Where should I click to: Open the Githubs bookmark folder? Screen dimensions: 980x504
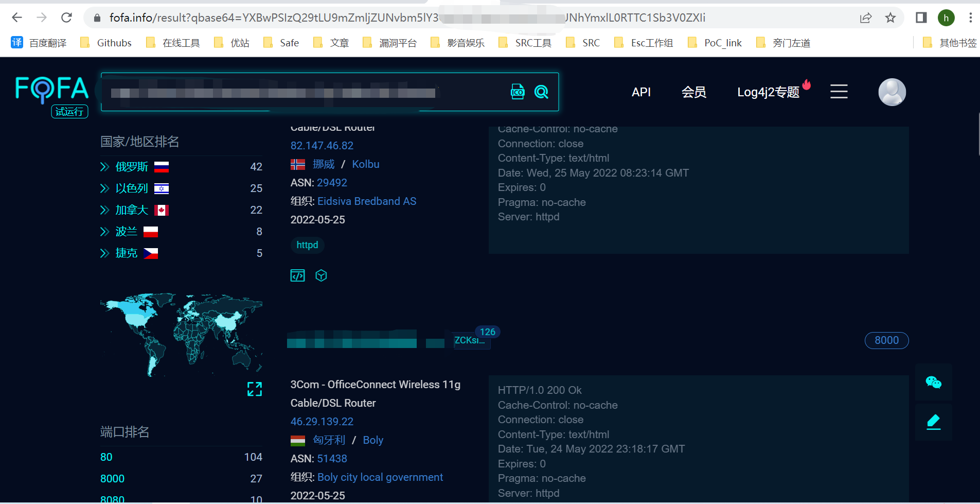pos(106,43)
